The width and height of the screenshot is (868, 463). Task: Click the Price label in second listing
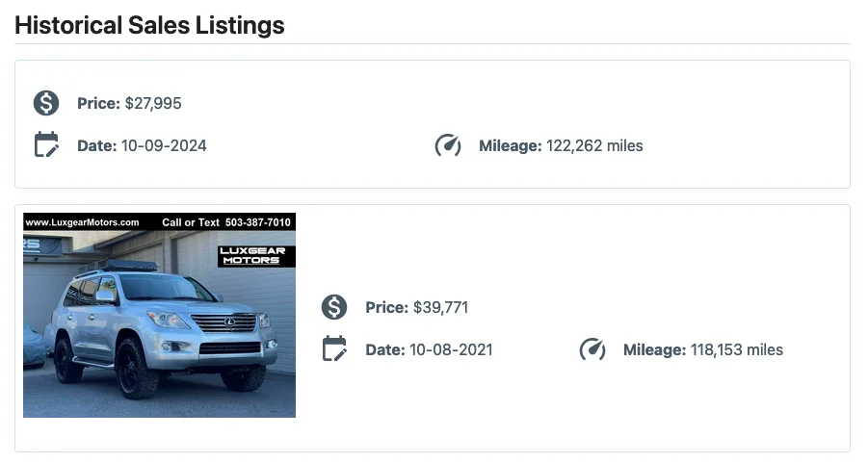click(x=387, y=308)
